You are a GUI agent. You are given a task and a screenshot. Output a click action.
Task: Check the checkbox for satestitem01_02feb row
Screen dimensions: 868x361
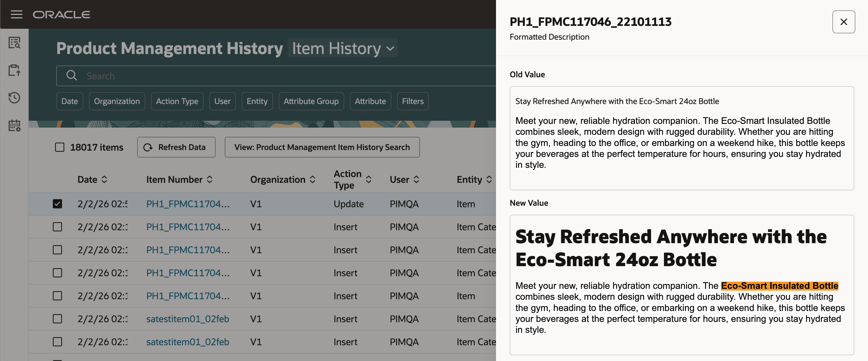[x=58, y=319]
